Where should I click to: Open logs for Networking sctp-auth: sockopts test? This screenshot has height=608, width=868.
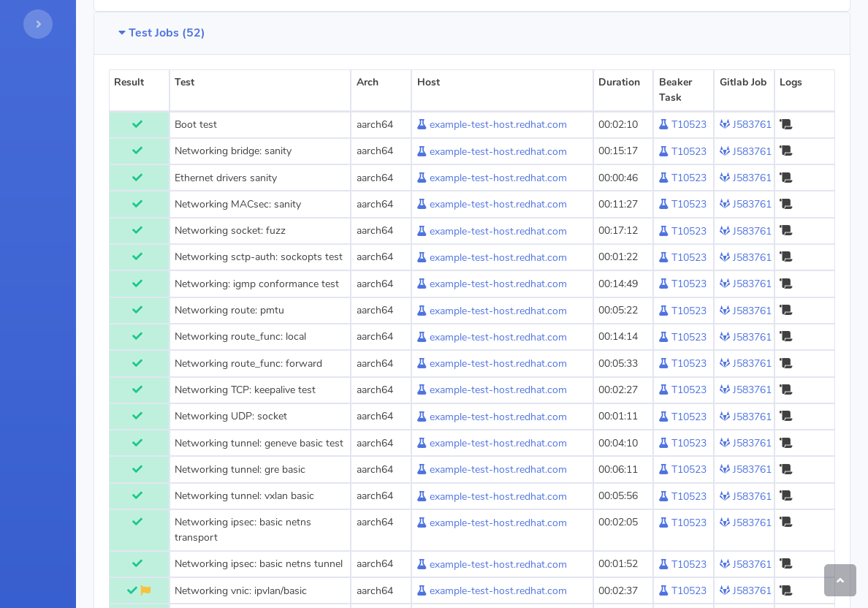[785, 257]
